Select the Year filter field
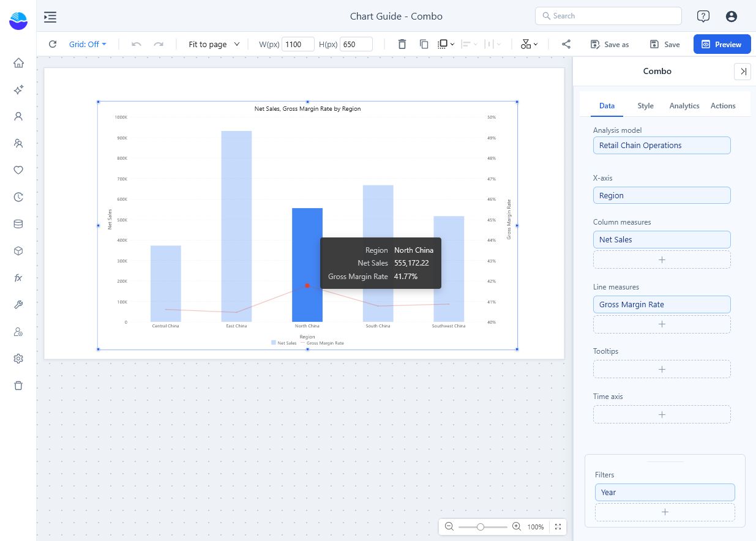This screenshot has width=756, height=541. (665, 493)
